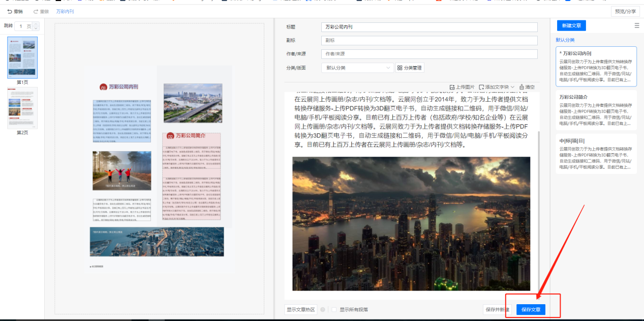The width and height of the screenshot is (644, 321).
Task: Click the 分类/版面 field label
Action: pos(296,68)
